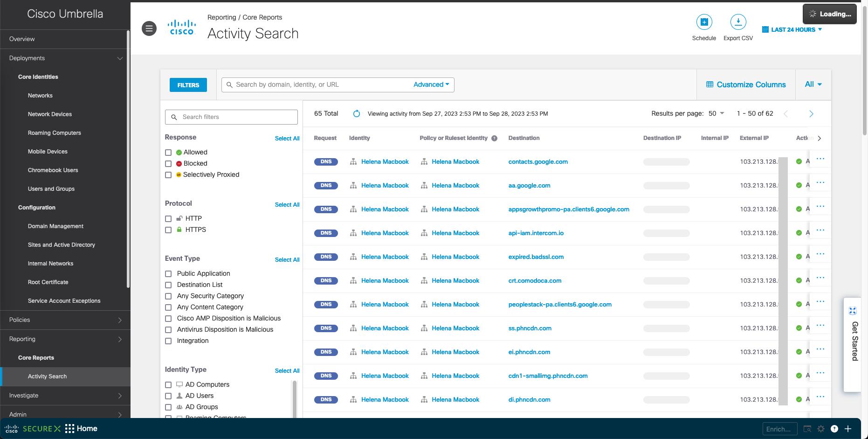Go to next results page arrow
Screen dimensions: 868x439
coord(811,114)
